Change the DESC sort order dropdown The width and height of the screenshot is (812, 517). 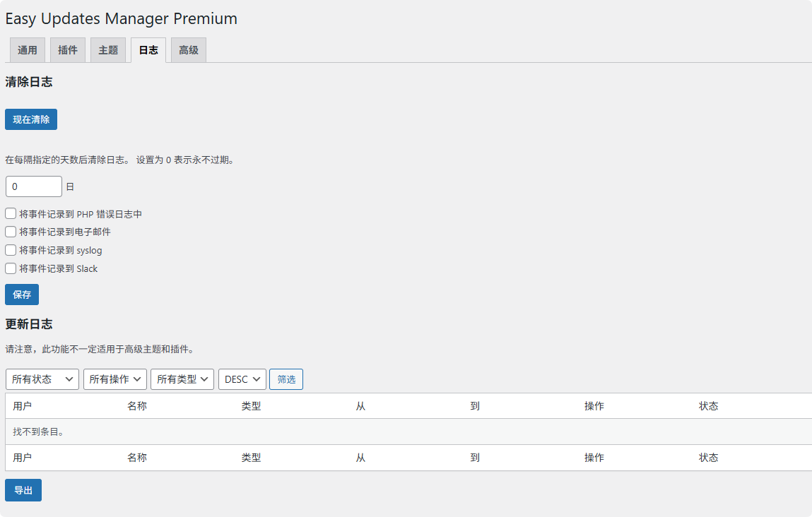(x=242, y=379)
